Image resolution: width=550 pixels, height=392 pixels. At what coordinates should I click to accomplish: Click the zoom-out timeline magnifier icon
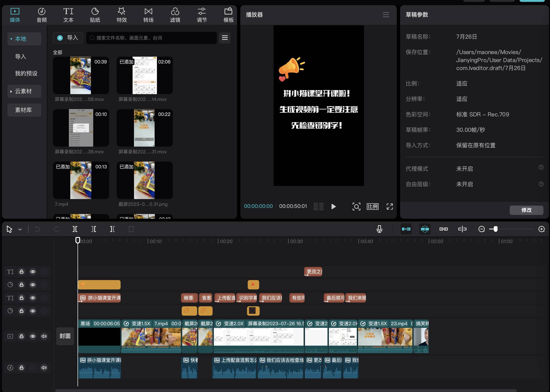481,229
